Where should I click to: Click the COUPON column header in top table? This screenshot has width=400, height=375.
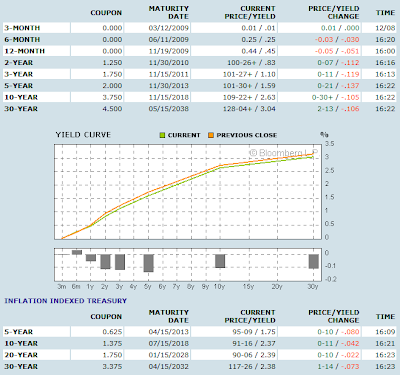(106, 13)
